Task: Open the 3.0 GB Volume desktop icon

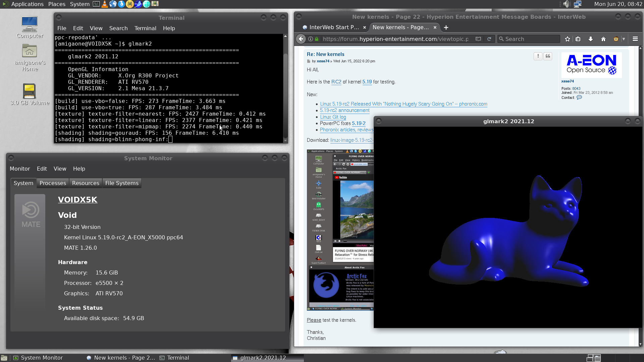Action: (30, 95)
